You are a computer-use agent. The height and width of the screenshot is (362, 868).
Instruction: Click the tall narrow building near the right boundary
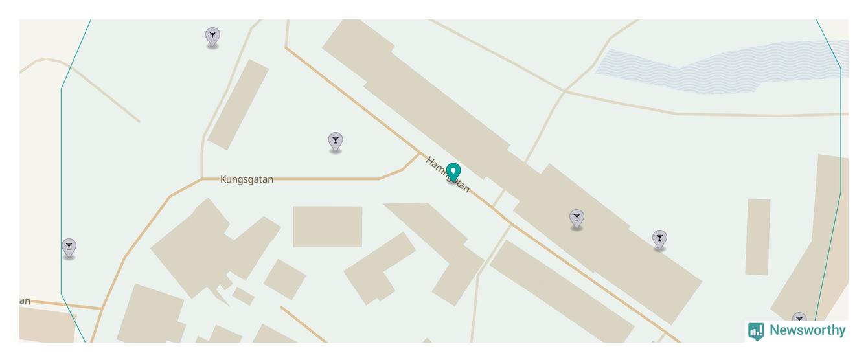(757, 237)
